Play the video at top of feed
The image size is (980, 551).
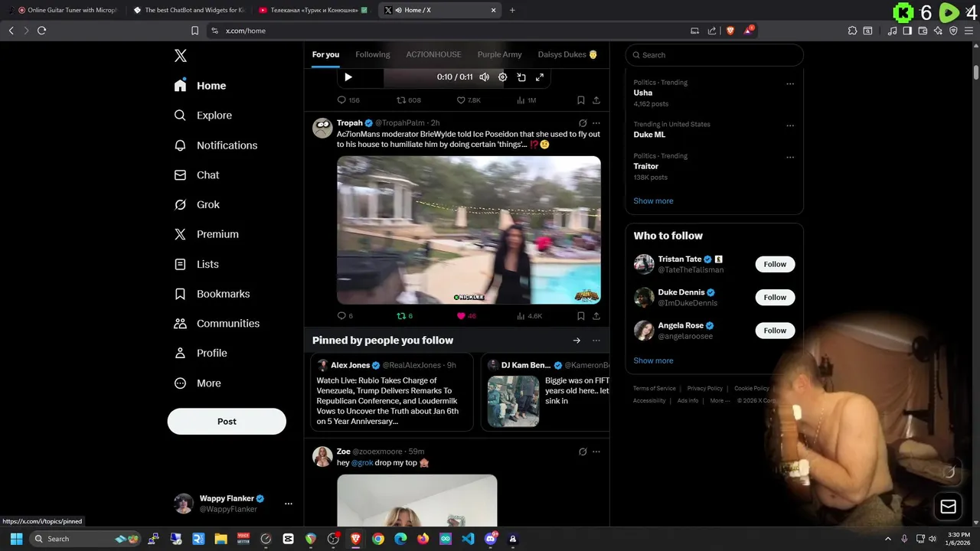pos(348,77)
